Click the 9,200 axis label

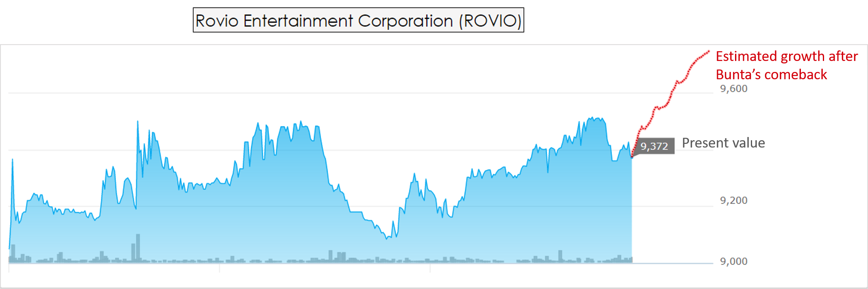pyautogui.click(x=734, y=200)
